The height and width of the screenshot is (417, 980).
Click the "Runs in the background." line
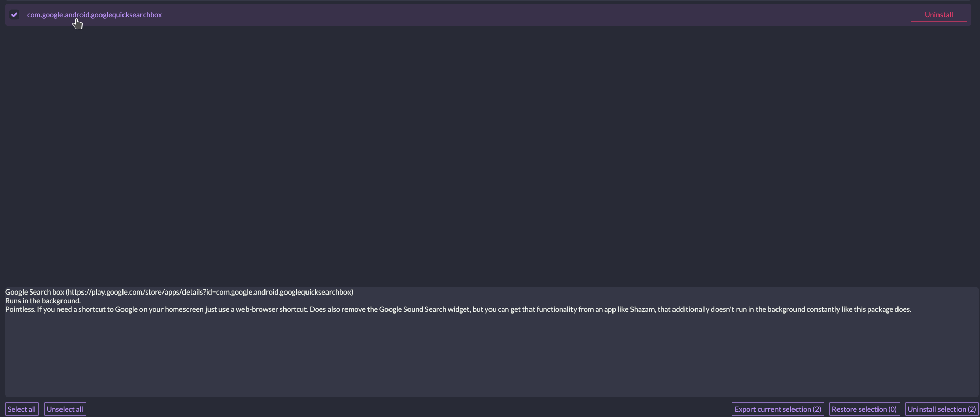[43, 301]
